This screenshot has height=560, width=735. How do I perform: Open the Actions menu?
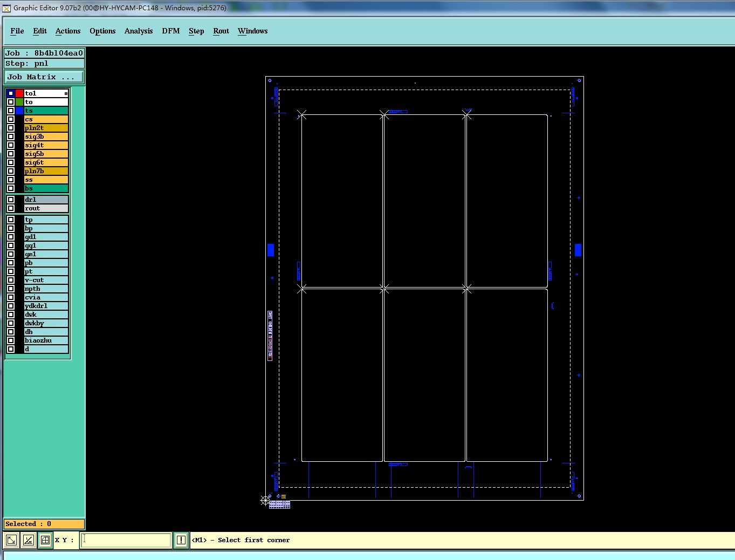click(68, 31)
